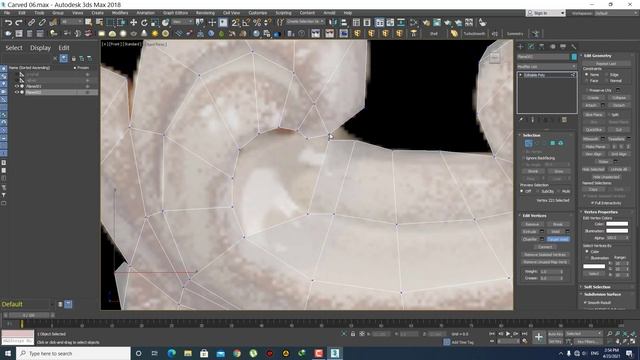Click the Connect button
640x360 pixels.
(x=545, y=247)
